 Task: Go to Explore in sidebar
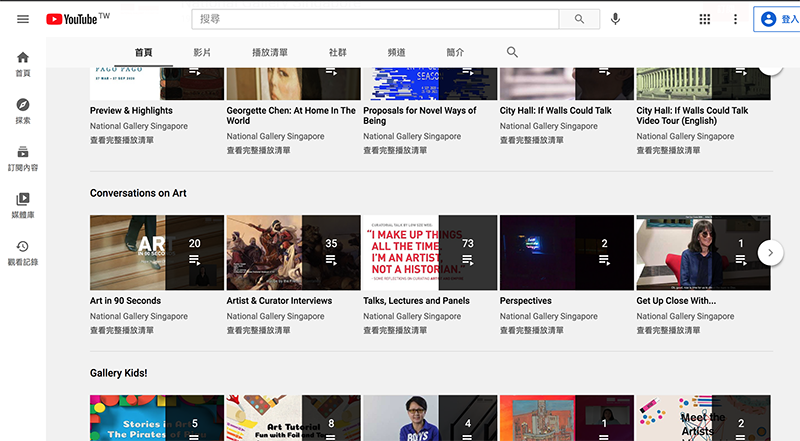coord(23,111)
